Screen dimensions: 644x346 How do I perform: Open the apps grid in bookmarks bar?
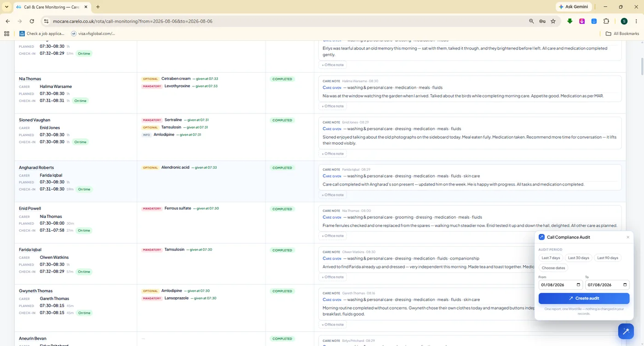tap(6, 34)
